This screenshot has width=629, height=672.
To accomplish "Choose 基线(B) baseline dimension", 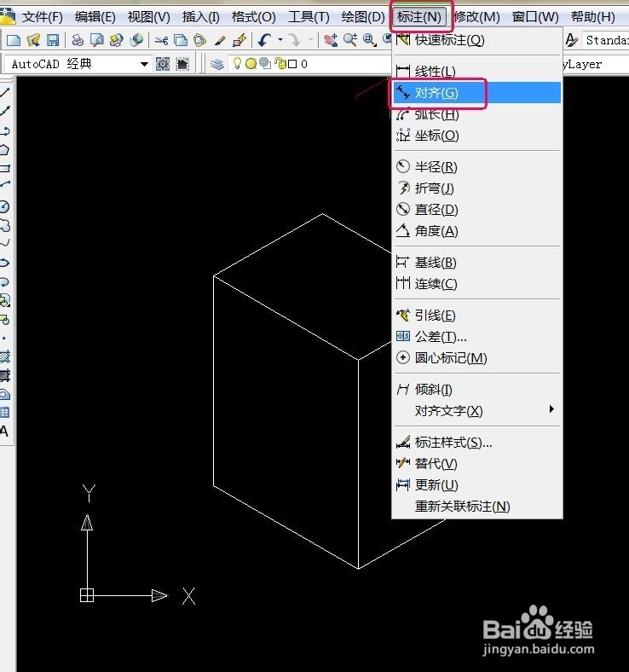I will point(477,263).
